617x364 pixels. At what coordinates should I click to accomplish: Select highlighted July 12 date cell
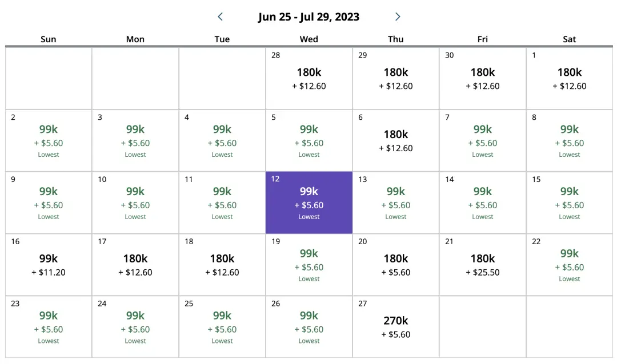(309, 203)
